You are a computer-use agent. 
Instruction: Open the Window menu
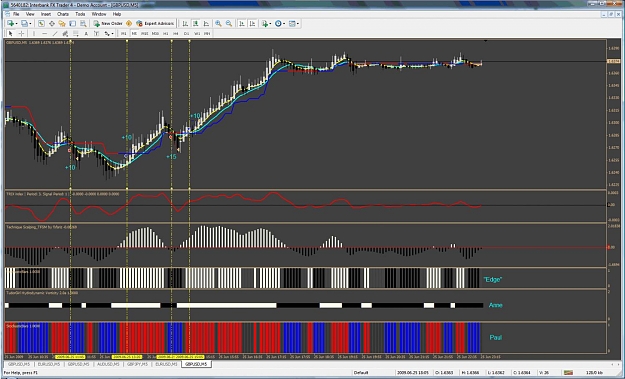[x=99, y=14]
